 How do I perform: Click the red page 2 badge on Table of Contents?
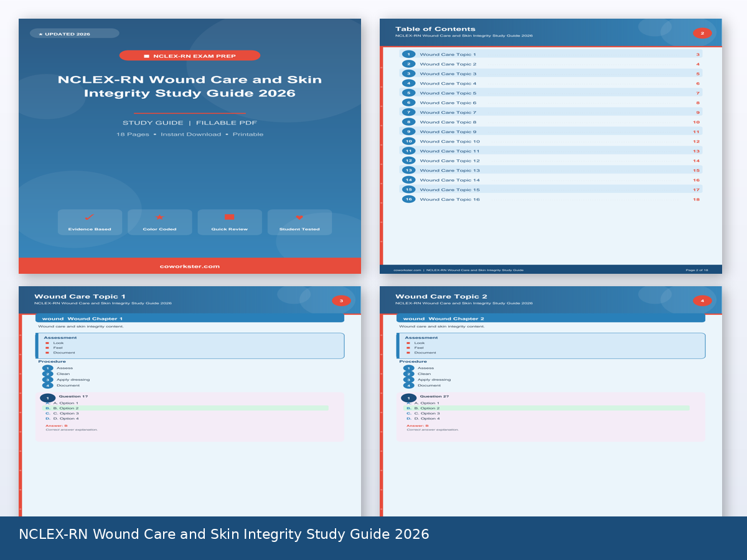pyautogui.click(x=702, y=34)
